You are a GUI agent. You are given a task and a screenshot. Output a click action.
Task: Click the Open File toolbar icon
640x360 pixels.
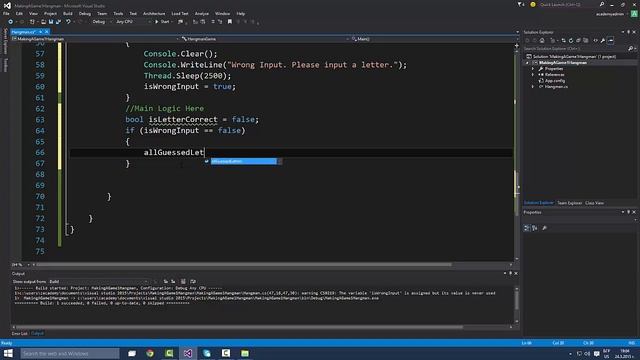point(43,22)
